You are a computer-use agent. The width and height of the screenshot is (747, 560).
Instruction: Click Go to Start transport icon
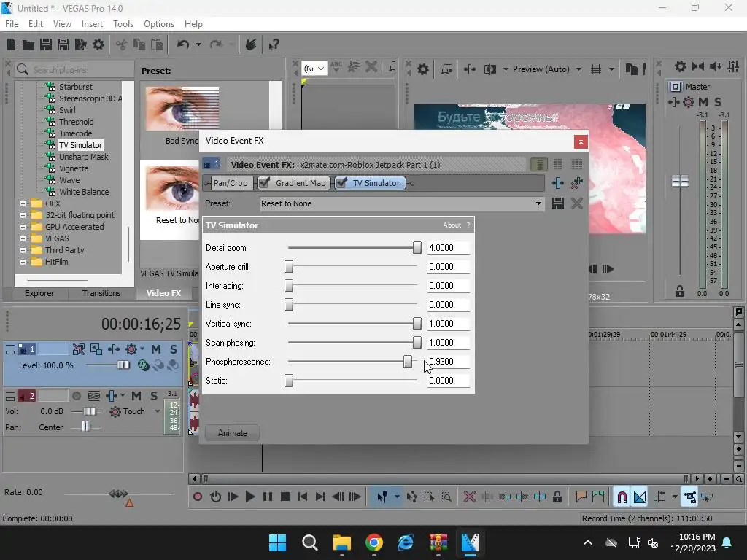click(x=303, y=497)
